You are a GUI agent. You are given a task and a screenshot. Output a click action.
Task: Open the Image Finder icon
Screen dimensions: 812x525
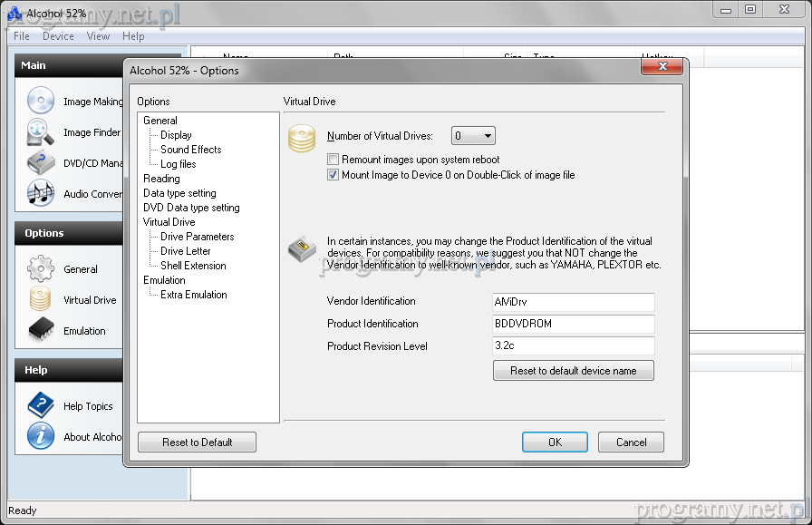point(41,132)
